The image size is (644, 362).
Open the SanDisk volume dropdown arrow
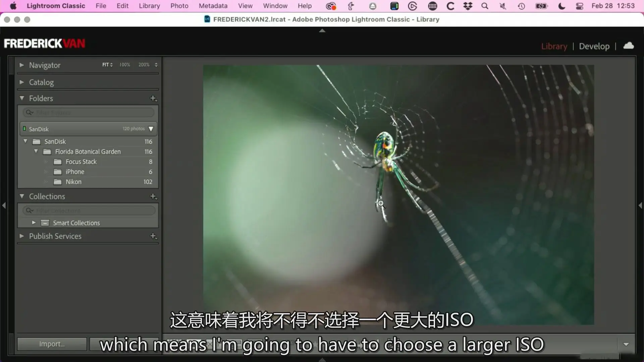pyautogui.click(x=151, y=129)
